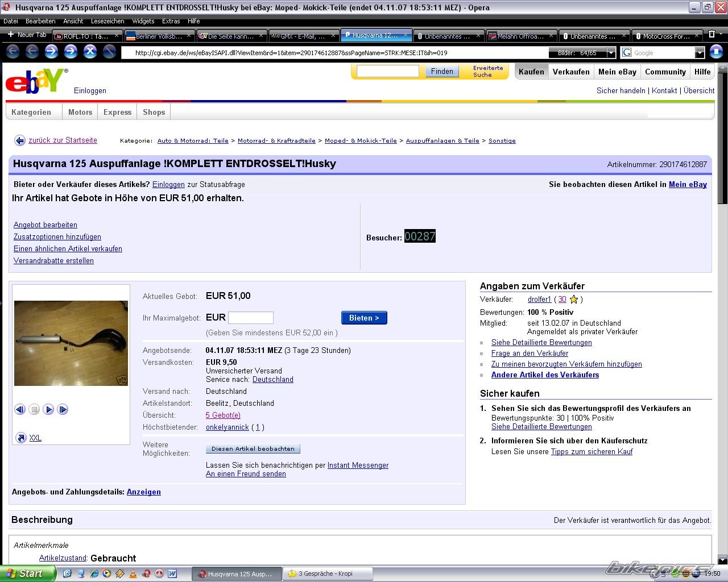Select the eBay Kaufen tab
This screenshot has width=728, height=582.
tap(531, 72)
